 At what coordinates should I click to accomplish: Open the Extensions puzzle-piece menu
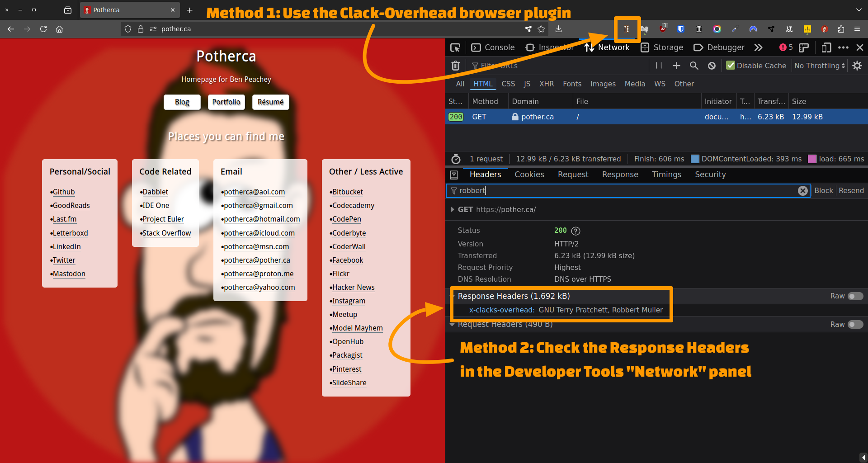pos(841,29)
